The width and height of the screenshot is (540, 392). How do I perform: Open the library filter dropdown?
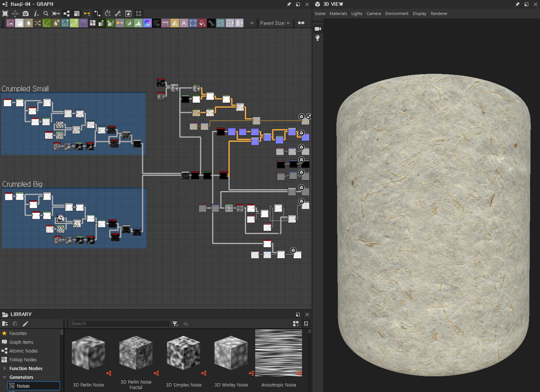(x=175, y=324)
